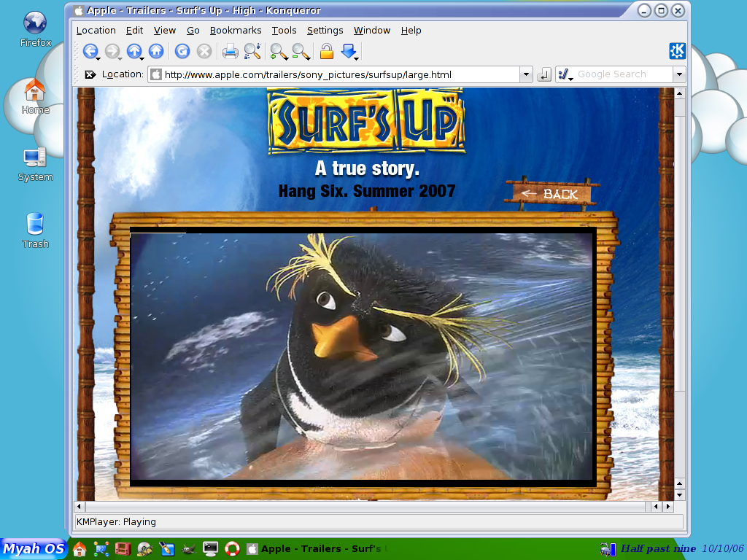Click the vertical scrollbar bottom down arrow
This screenshot has width=747, height=560.
coord(680,495)
